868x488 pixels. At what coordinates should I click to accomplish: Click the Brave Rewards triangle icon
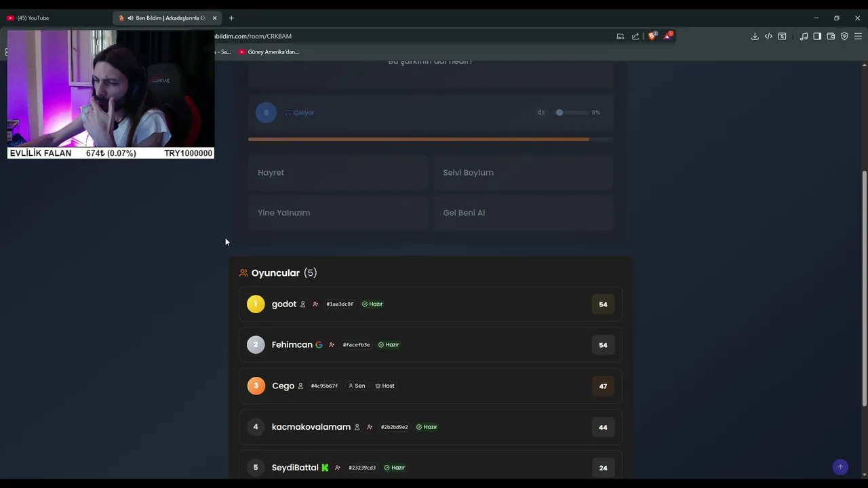[668, 36]
